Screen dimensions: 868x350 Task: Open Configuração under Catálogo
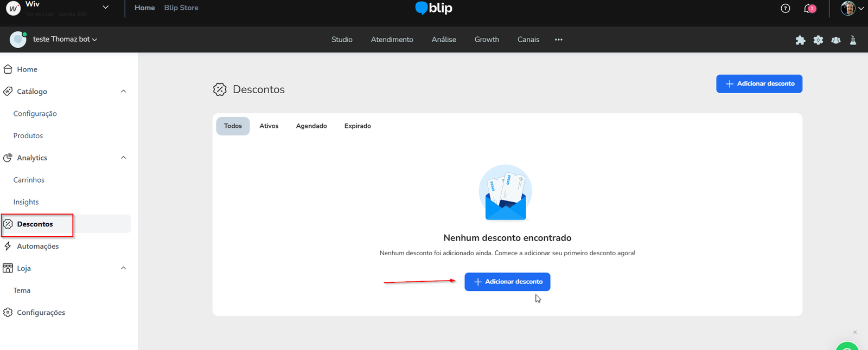(x=35, y=114)
